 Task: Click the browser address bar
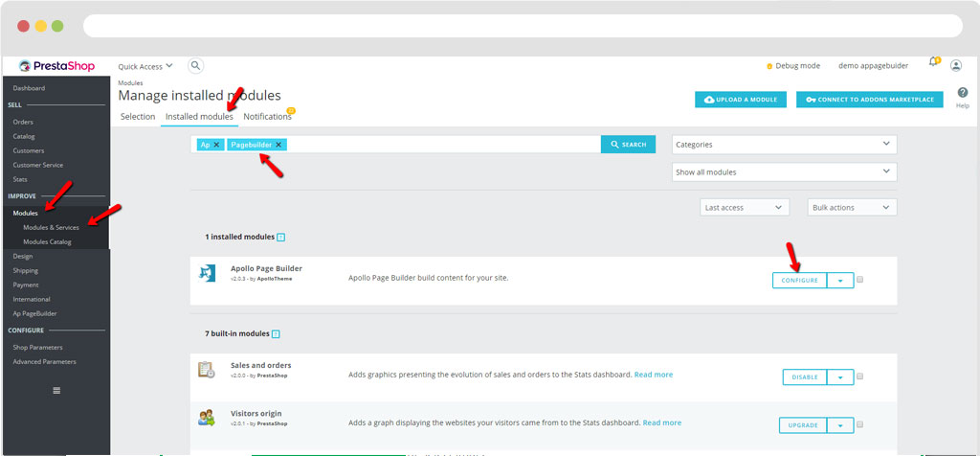click(523, 26)
